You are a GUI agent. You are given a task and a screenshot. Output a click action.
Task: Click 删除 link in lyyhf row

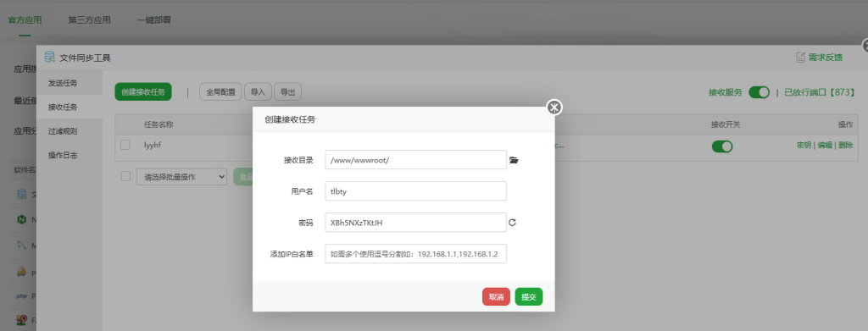click(x=845, y=146)
